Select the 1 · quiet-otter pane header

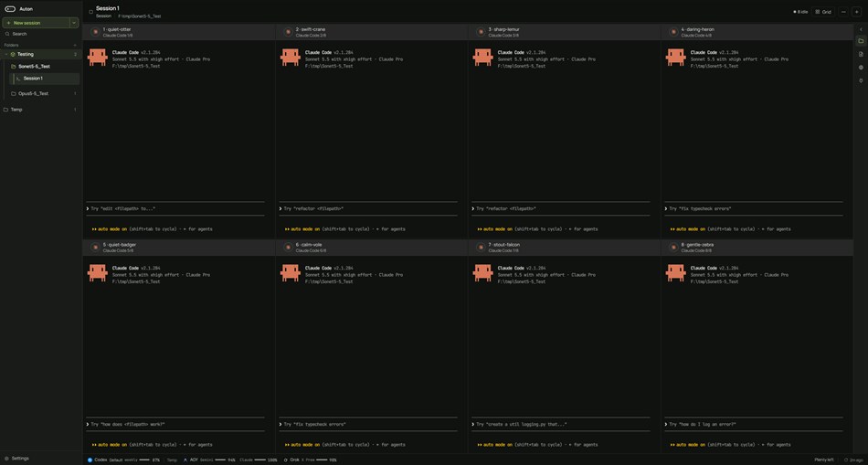coord(179,32)
